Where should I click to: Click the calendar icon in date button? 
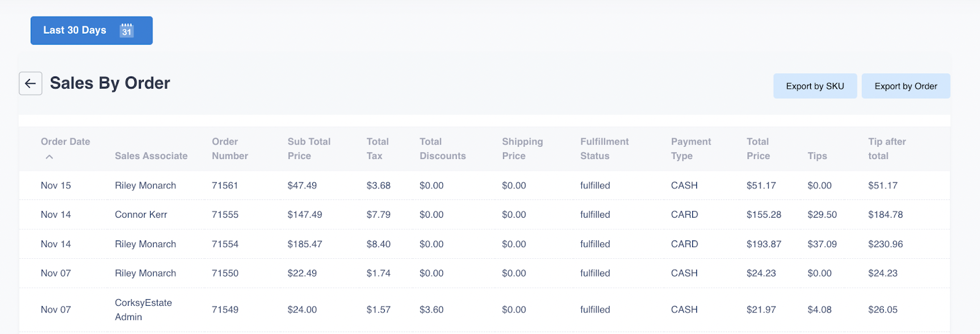(x=127, y=31)
